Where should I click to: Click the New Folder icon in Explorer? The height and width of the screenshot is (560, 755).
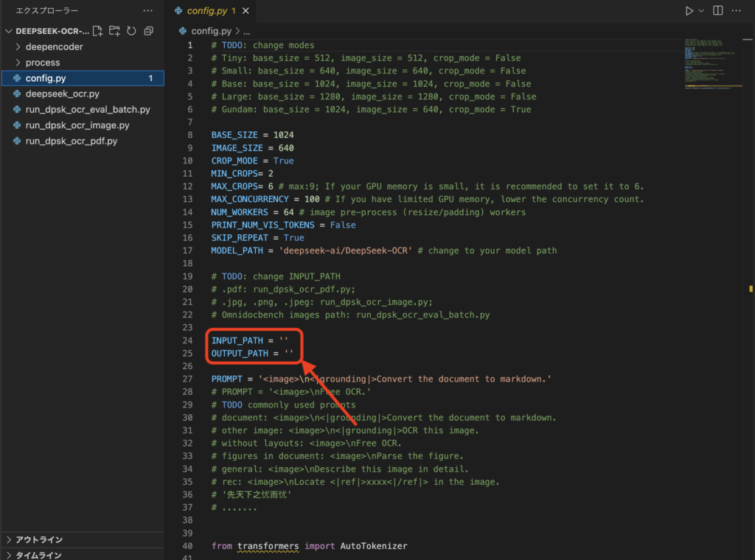114,31
